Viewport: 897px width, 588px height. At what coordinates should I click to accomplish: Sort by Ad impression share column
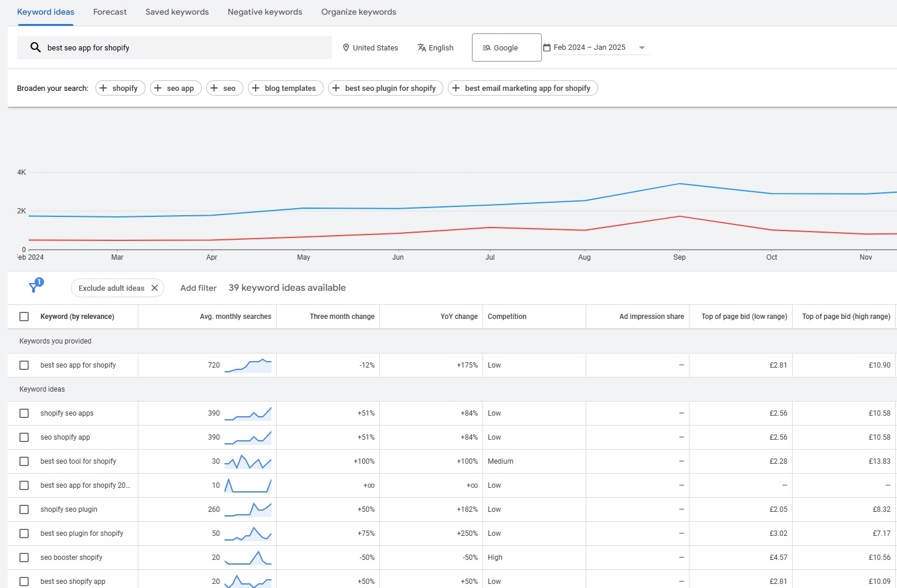651,317
